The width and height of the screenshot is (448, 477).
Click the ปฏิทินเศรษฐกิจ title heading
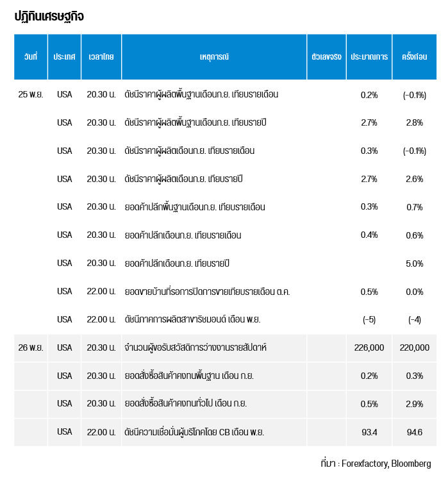(49, 16)
